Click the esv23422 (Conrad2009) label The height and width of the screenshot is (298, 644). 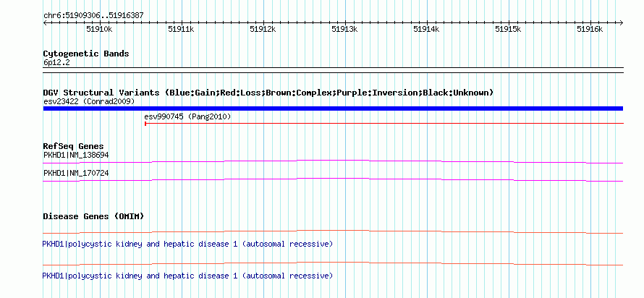(x=89, y=101)
